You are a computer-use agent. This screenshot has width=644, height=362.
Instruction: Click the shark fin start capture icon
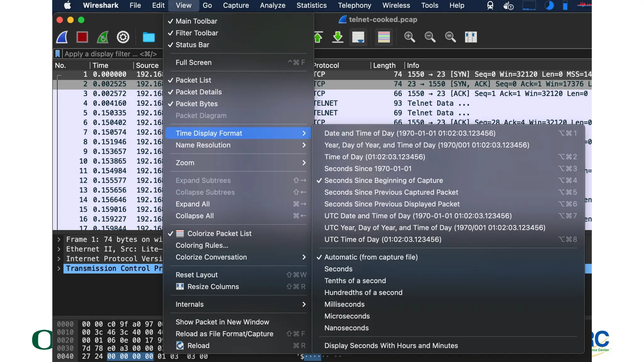[x=62, y=37]
